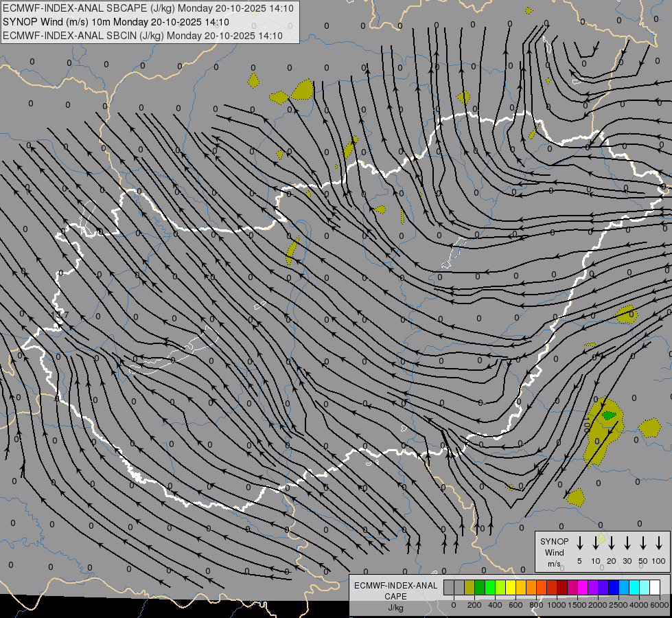The width and height of the screenshot is (672, 618).
Task: Click the 2500 tick label on the CAPE scale
Action: [x=618, y=605]
